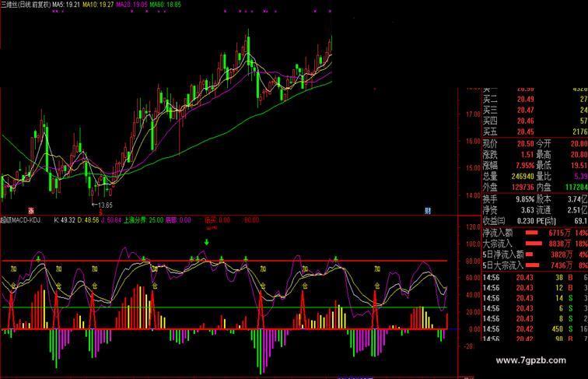Select the MA5: 19.21 indicator label
The width and height of the screenshot is (588, 379).
[x=66, y=5]
